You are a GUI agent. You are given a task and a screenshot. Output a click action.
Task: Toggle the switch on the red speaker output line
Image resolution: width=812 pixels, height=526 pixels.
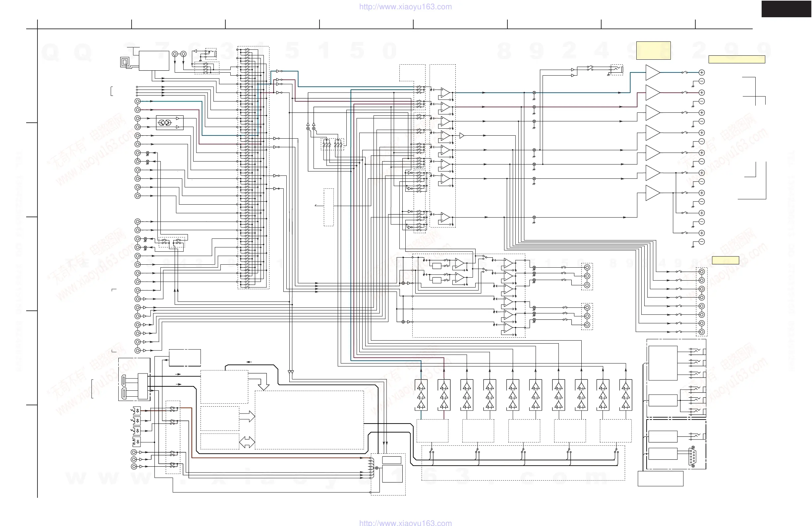[684, 93]
